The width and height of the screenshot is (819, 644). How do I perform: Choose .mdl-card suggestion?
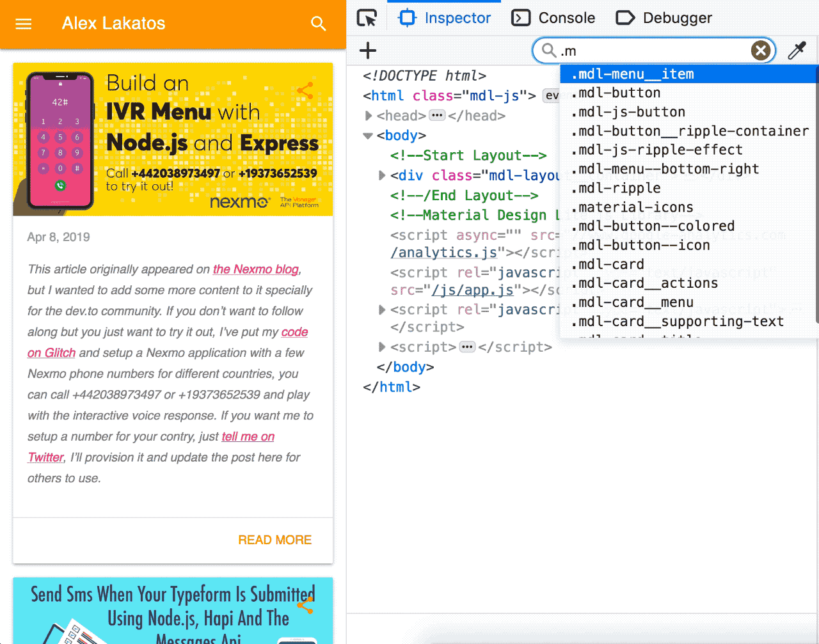[688, 264]
